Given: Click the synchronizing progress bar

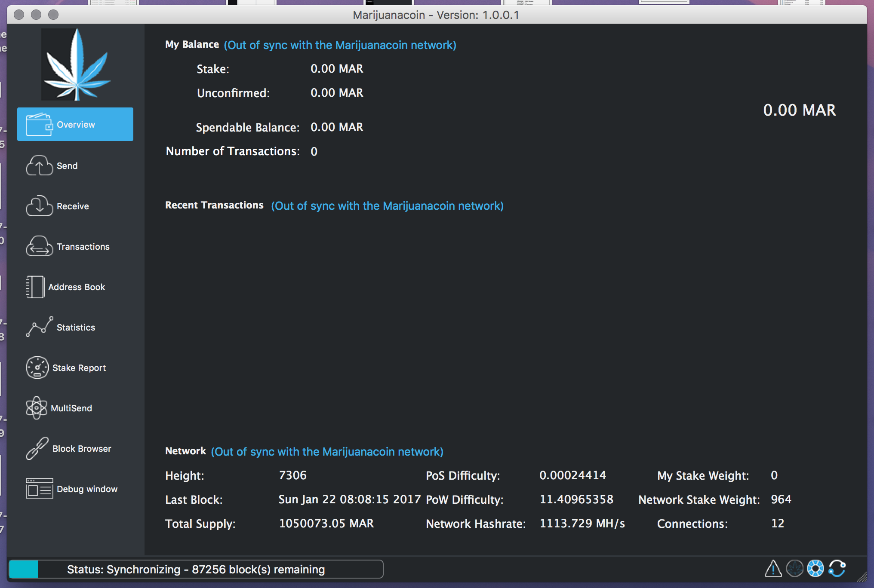Looking at the screenshot, I should point(196,569).
